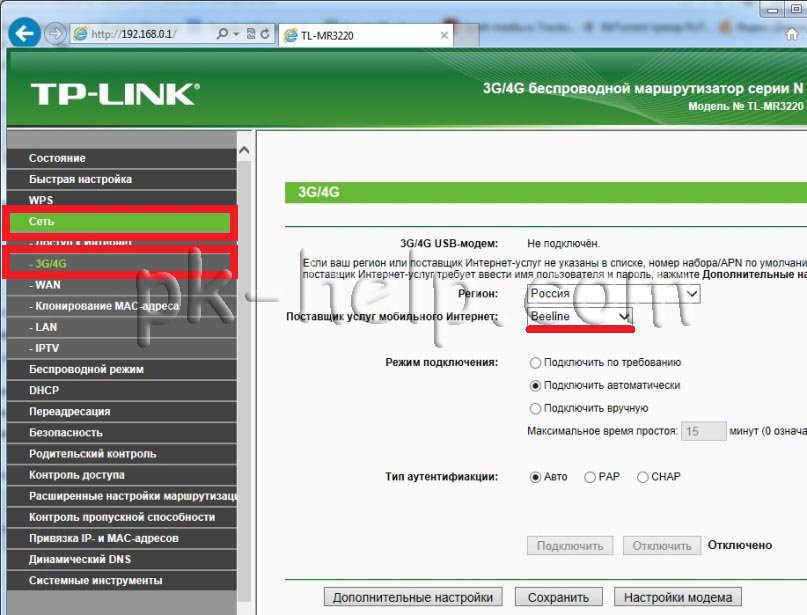
Task: Open the Состояние menu item
Action: coord(122,158)
